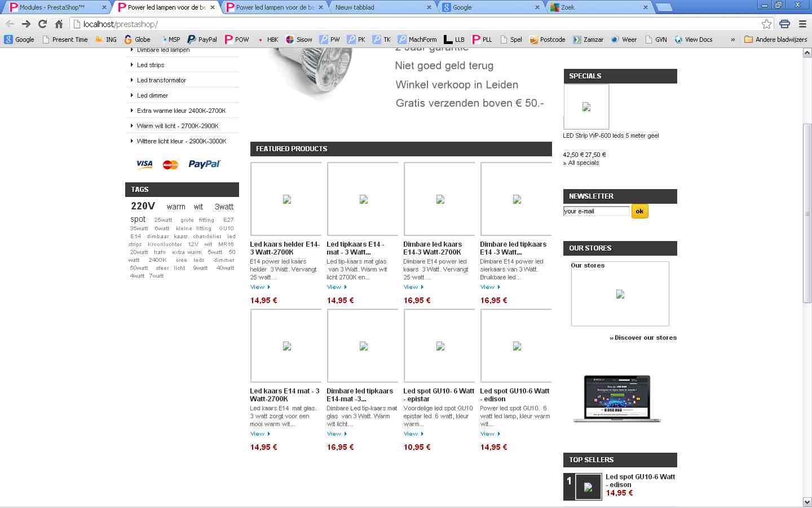Go forward with the browser arrow

click(x=26, y=24)
